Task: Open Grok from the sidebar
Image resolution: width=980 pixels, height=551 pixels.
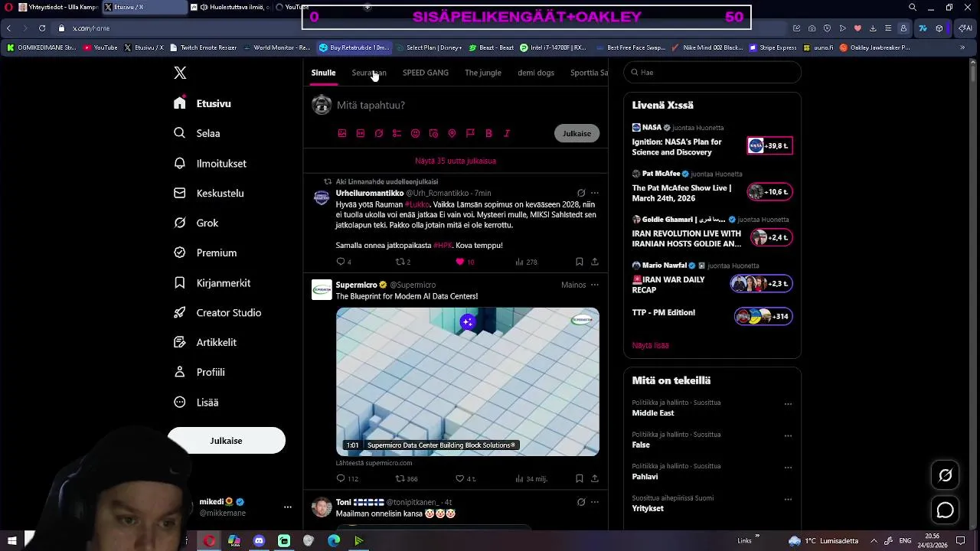Action: coord(197,223)
